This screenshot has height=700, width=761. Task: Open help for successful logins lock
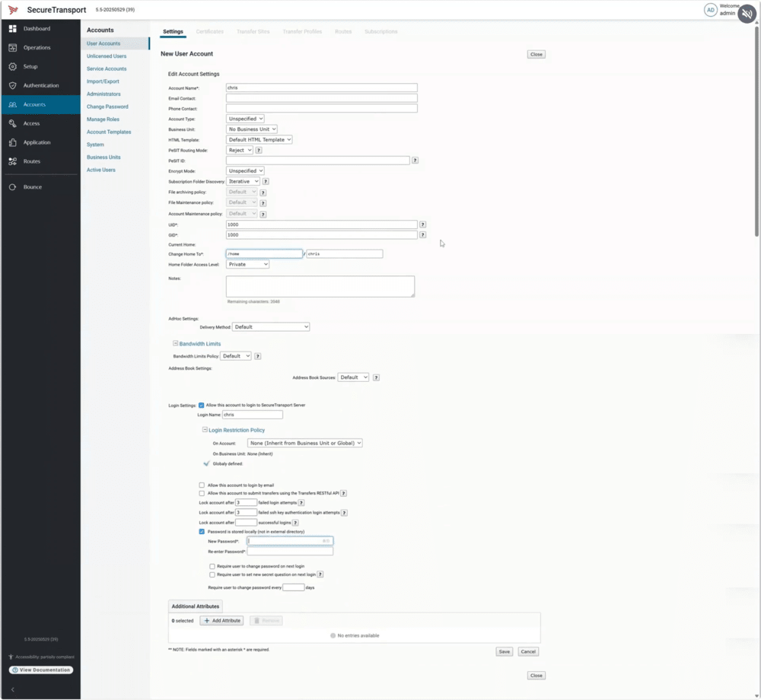[x=295, y=523]
